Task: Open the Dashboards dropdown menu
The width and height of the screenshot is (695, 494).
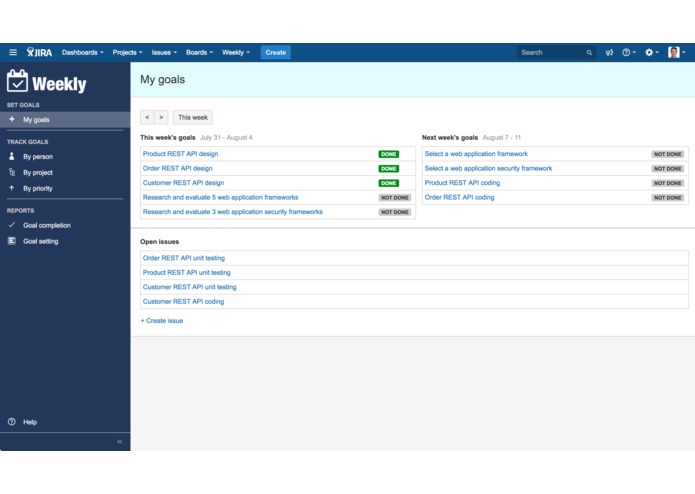Action: click(82, 52)
